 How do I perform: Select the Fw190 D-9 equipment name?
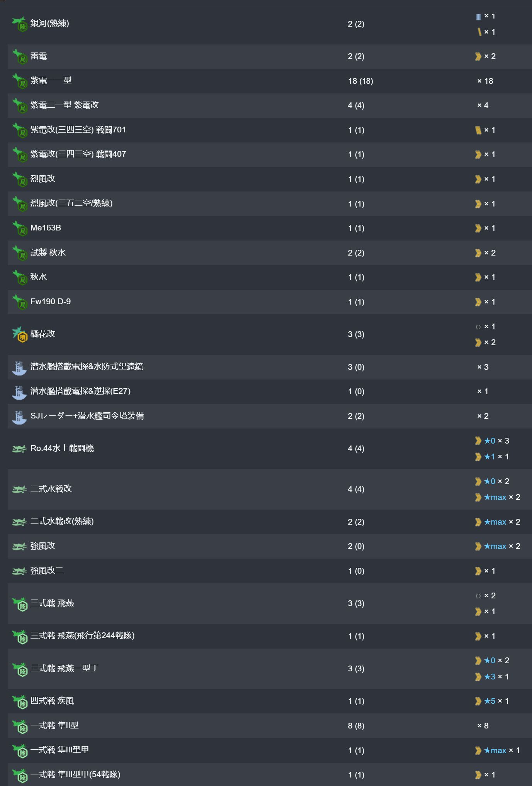[51, 302]
